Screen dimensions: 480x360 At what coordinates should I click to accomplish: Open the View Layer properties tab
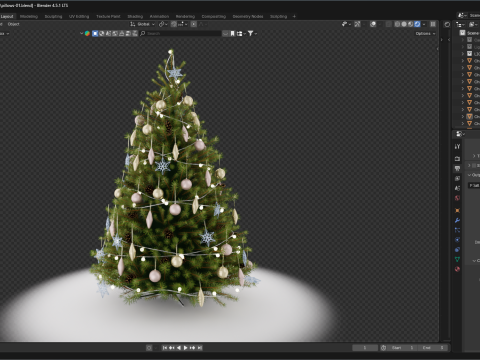tap(457, 178)
